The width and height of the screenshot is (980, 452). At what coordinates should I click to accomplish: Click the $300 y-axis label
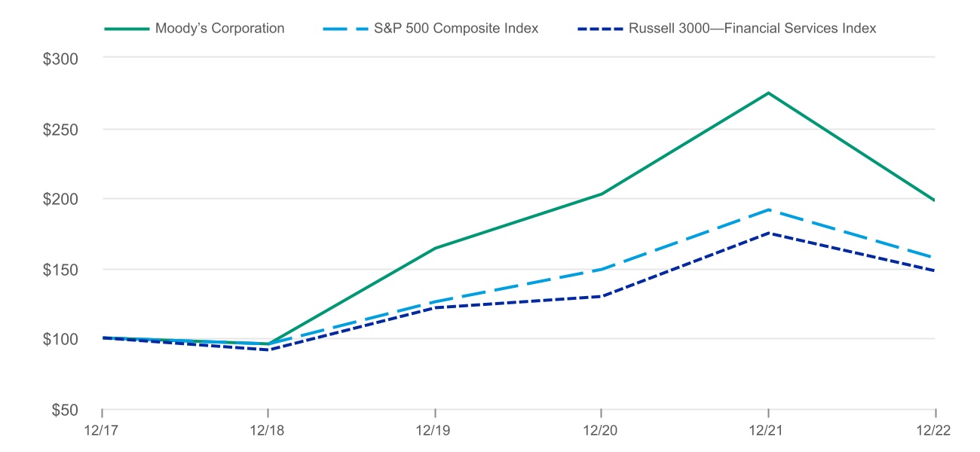pos(62,58)
